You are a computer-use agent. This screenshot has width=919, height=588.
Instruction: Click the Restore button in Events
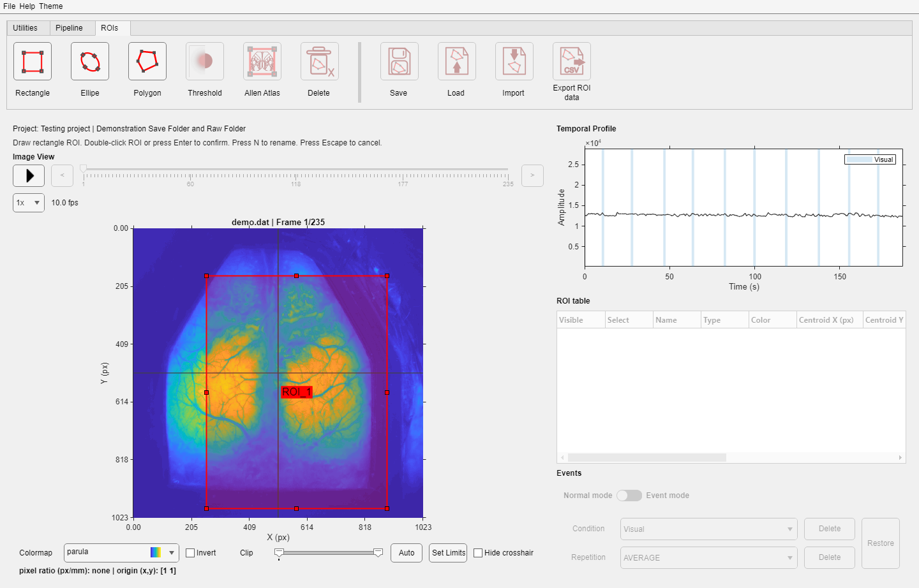pyautogui.click(x=881, y=543)
